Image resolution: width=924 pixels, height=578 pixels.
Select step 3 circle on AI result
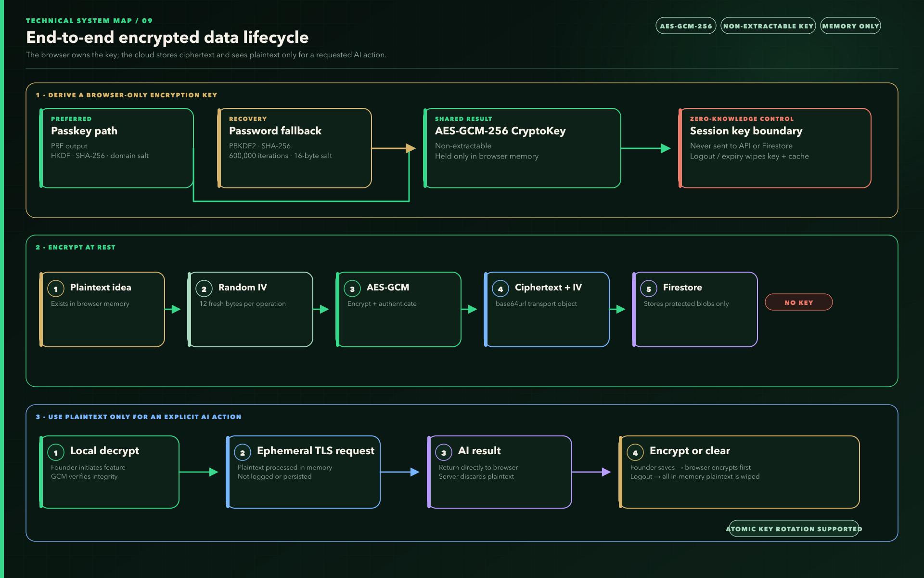(444, 453)
